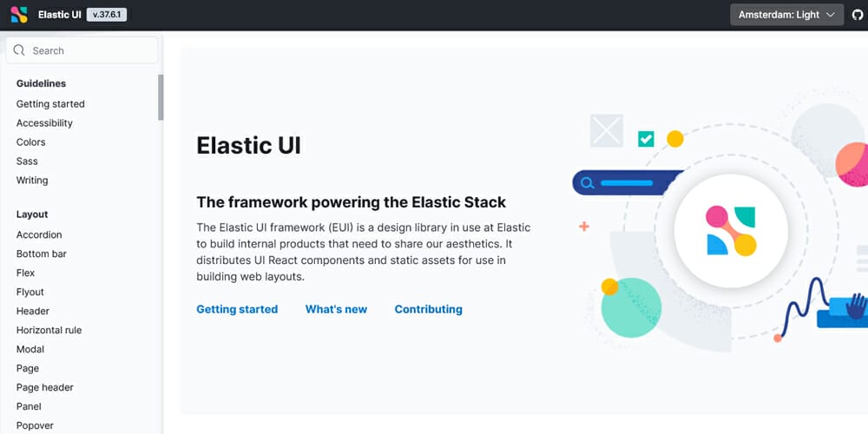Open Getting started in Guidelines sidebar
This screenshot has height=434, width=868.
50,104
